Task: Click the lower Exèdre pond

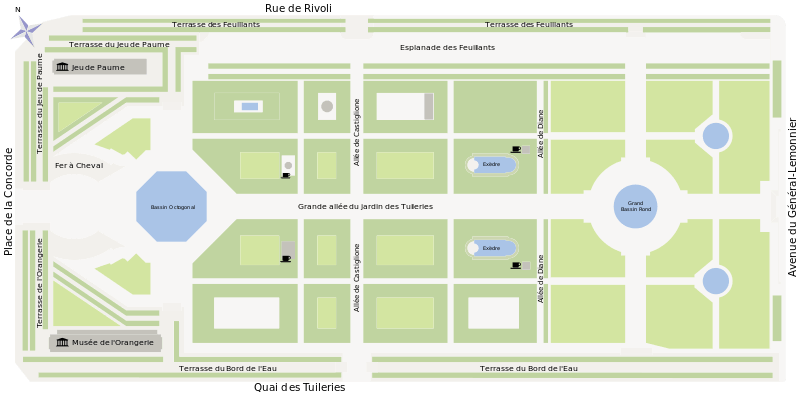Action: click(492, 249)
